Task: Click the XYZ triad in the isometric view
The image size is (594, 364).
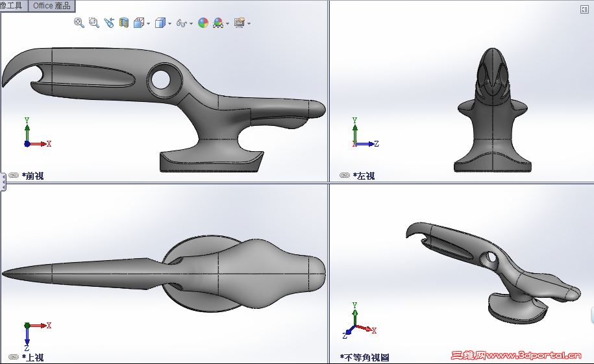Action: [359, 321]
